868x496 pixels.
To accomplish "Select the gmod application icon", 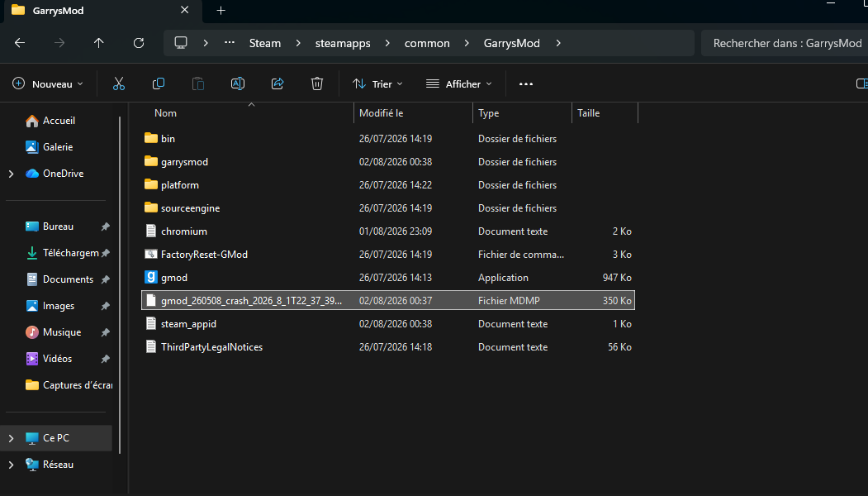I will point(150,277).
